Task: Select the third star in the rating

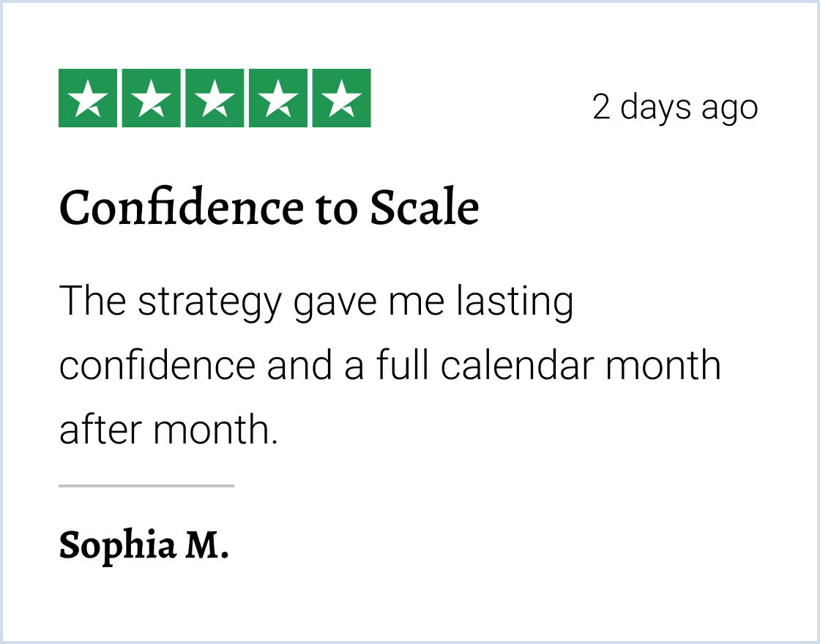Action: click(x=215, y=98)
